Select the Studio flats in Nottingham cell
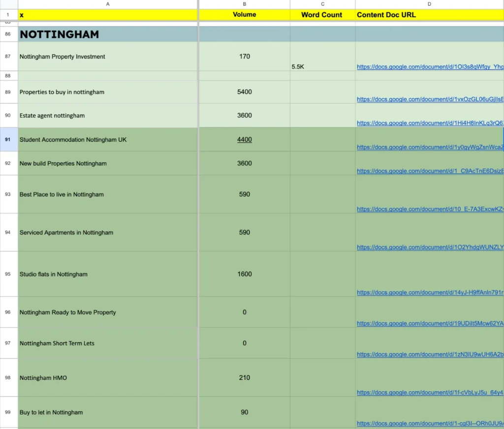 tap(108, 274)
